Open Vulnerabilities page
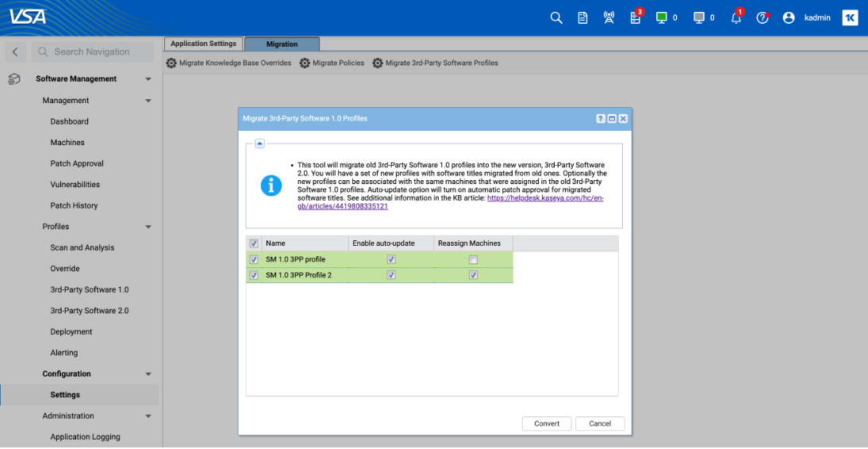This screenshot has width=868, height=449. (75, 184)
